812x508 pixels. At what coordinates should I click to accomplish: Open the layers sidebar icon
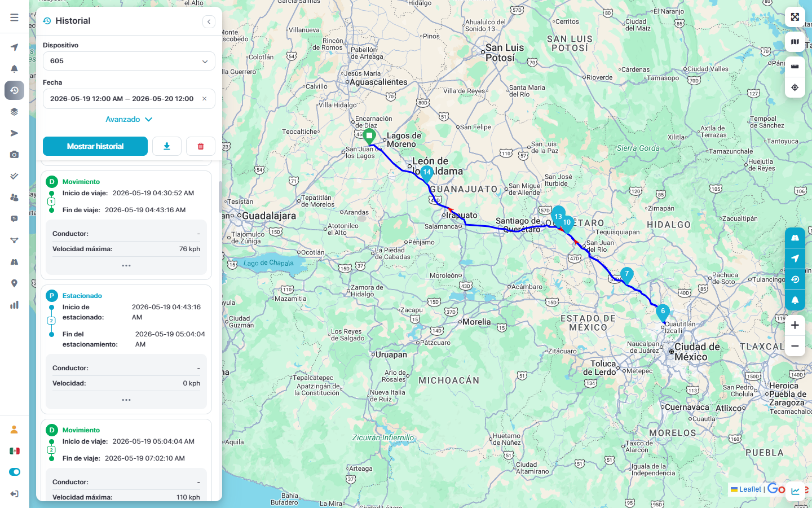[14, 111]
